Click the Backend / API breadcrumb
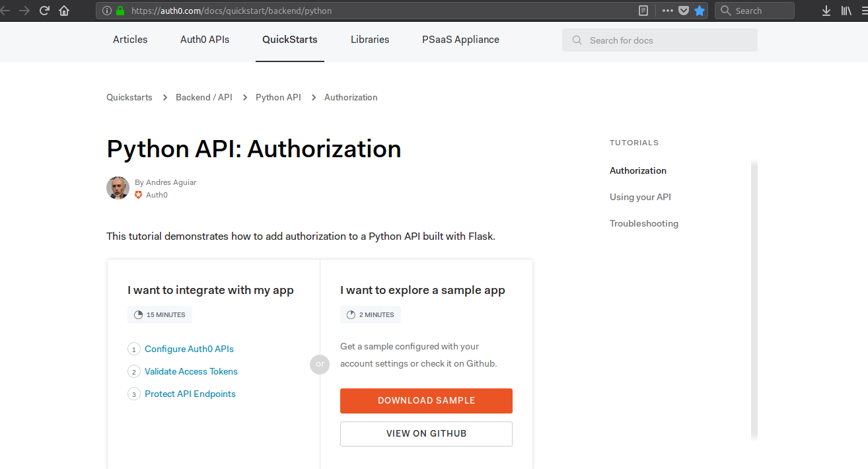Viewport: 868px width, 469px height. coord(204,97)
